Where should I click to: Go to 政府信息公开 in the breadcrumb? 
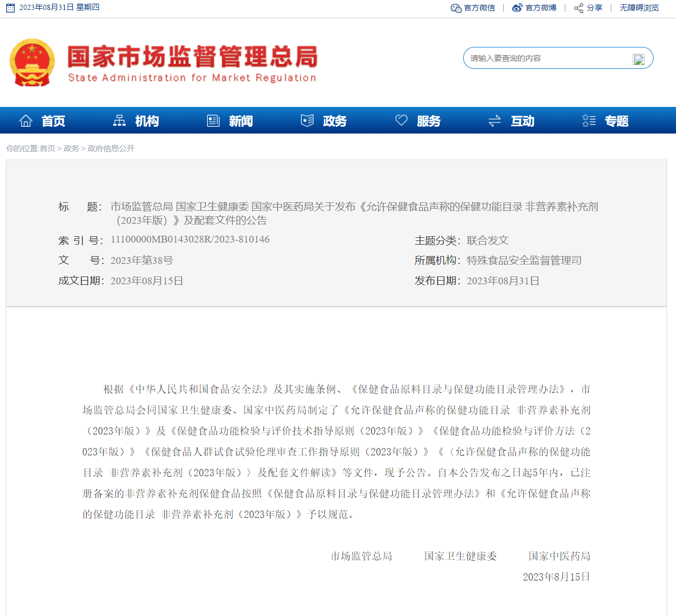(111, 149)
